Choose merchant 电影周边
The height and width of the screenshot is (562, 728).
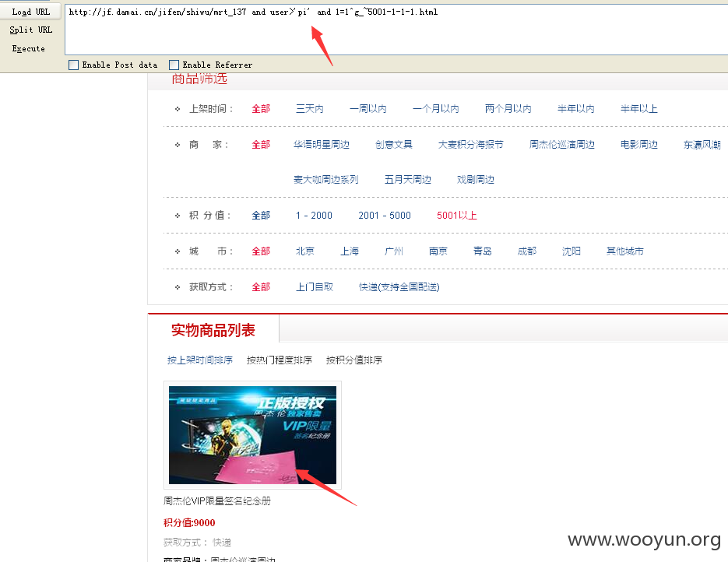[639, 144]
